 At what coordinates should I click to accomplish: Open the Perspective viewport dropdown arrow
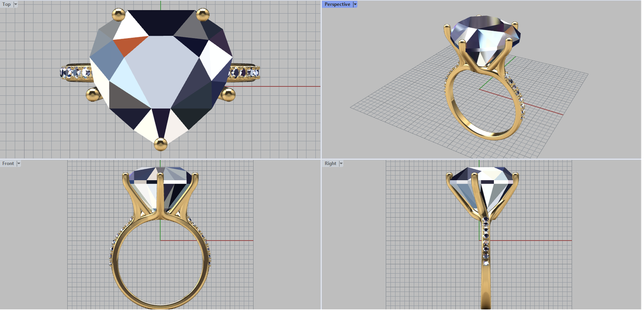click(x=355, y=4)
